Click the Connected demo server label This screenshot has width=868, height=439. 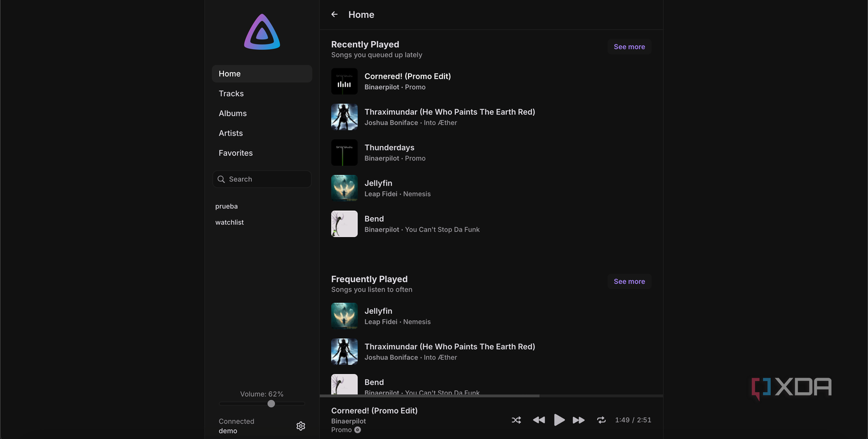[x=236, y=426]
